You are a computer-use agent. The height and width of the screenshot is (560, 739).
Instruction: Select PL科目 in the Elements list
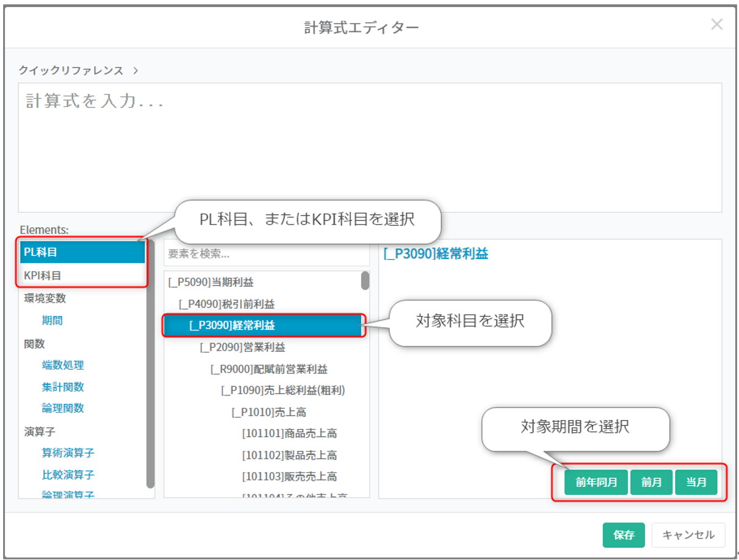click(82, 252)
